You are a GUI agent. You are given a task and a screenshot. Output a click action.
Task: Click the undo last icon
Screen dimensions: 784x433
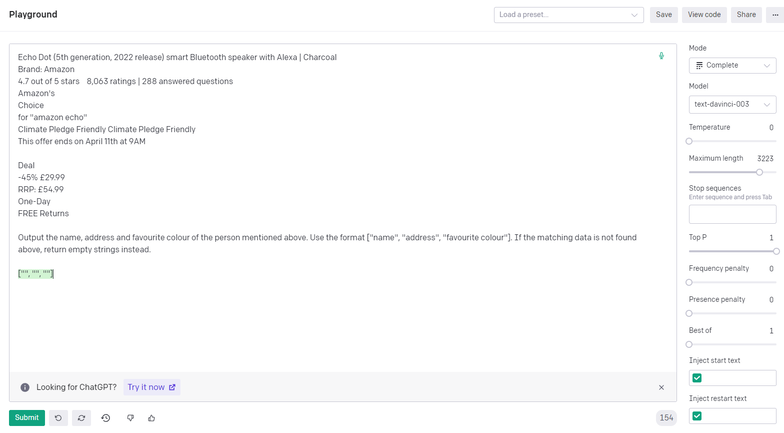58,418
